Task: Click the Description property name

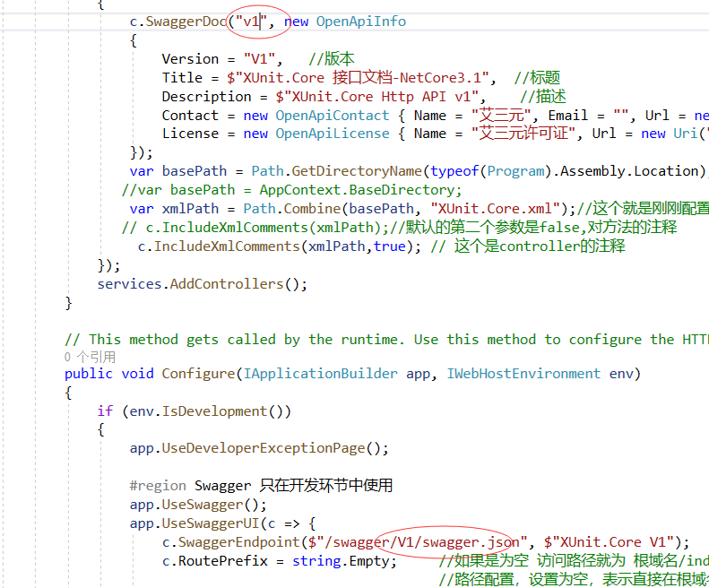Action: coord(207,96)
